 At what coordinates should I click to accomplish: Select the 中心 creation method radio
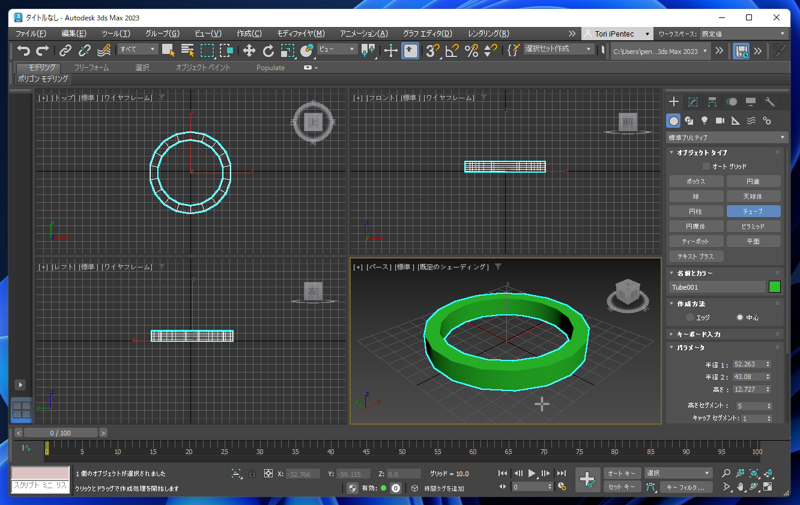pos(740,317)
